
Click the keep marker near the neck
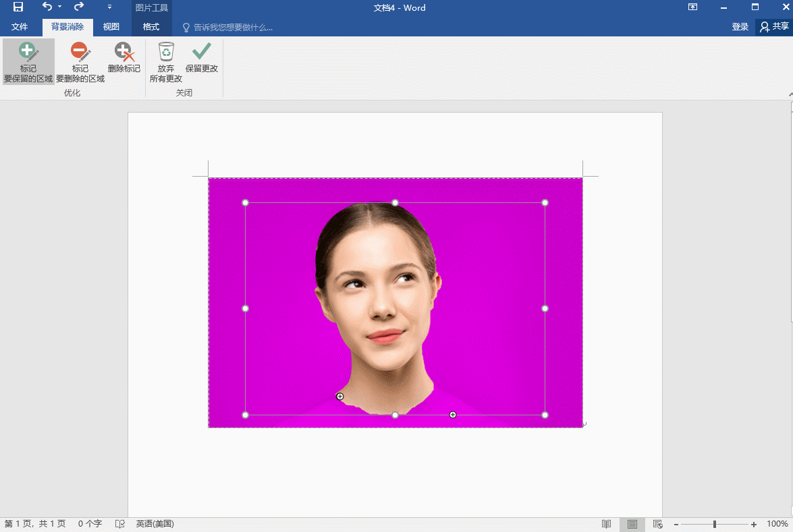pos(340,396)
